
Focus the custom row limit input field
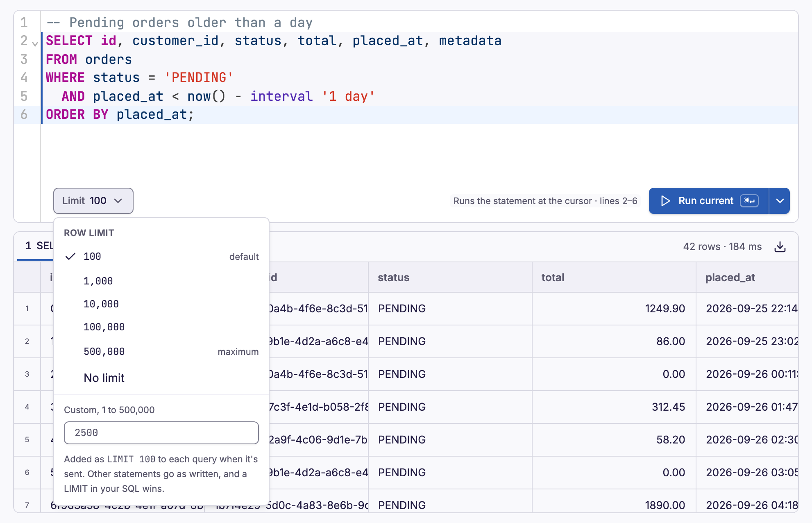click(x=161, y=433)
